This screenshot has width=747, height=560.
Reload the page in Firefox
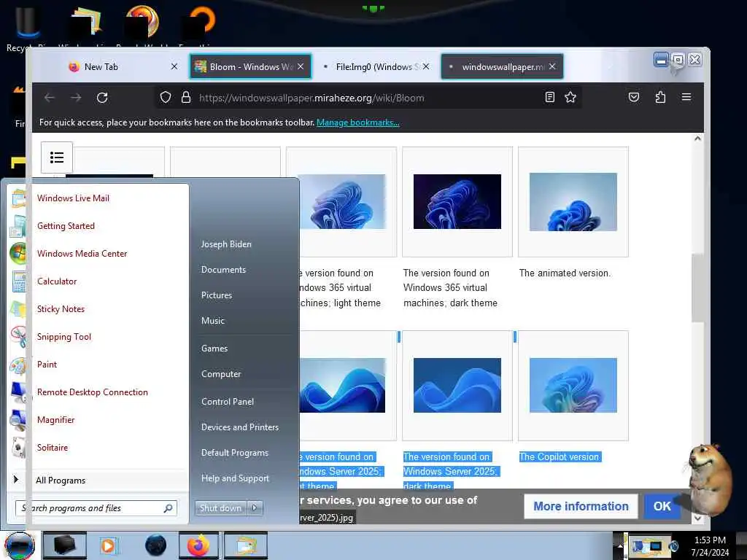pos(102,98)
